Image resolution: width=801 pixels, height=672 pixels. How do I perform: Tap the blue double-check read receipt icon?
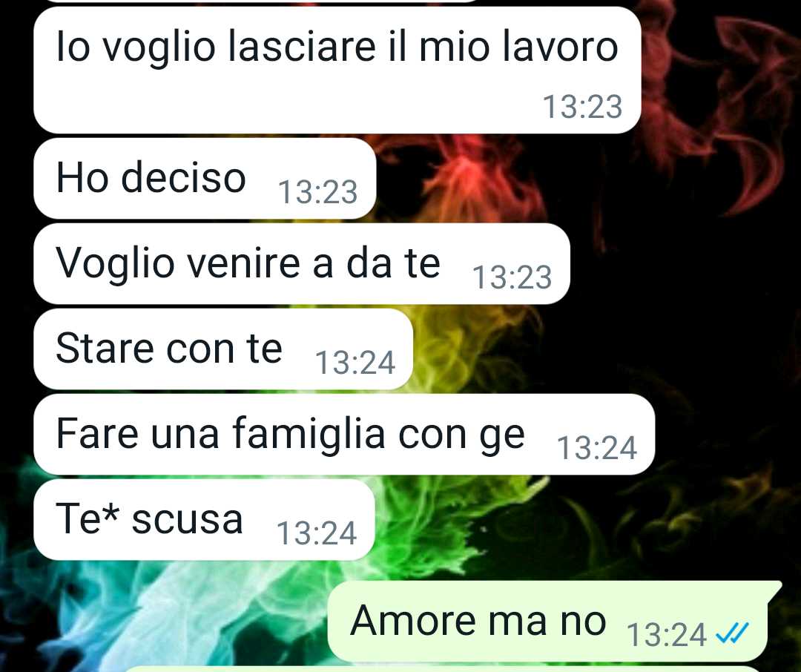732,633
